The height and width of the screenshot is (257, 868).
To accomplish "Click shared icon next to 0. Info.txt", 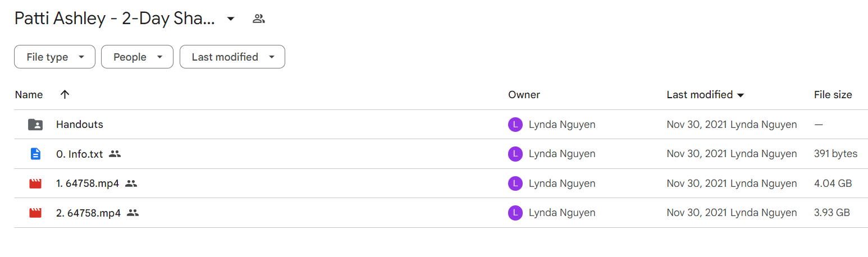I will (115, 154).
